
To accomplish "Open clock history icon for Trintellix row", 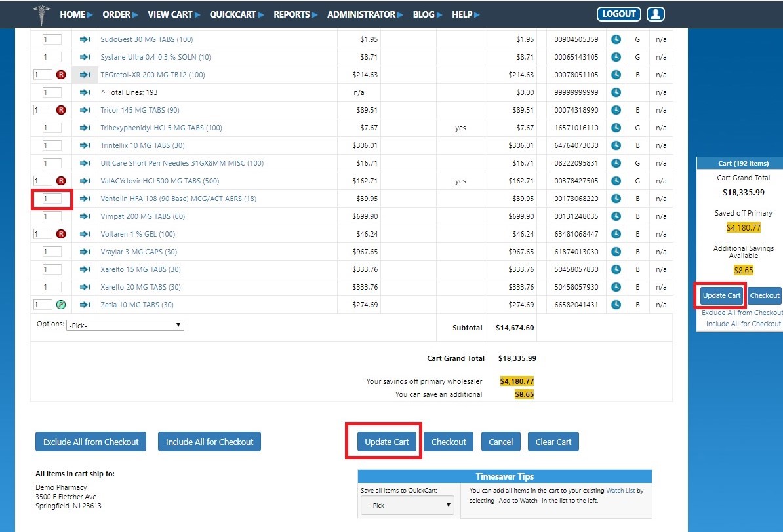I will (616, 145).
